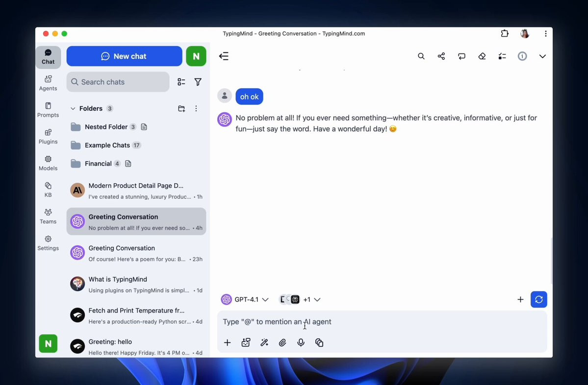Share the conversation
This screenshot has height=385, width=588.
click(441, 56)
